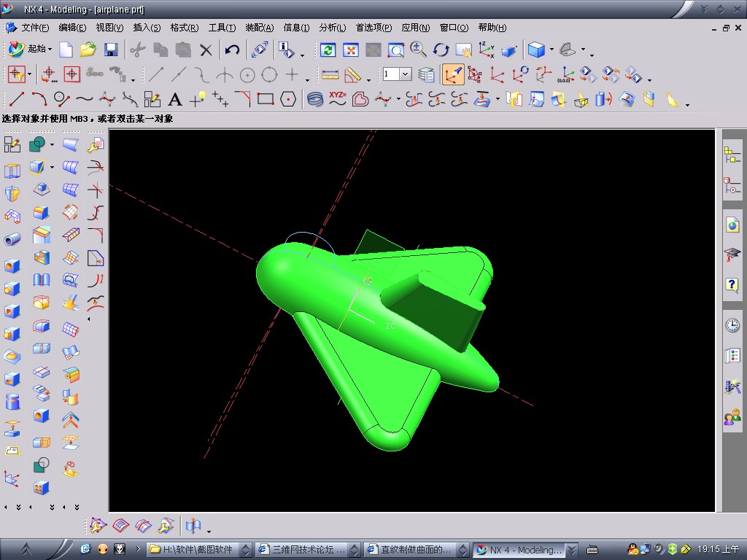The width and height of the screenshot is (747, 560).
Task: Open the 文件(F) menu
Action: pos(35,28)
